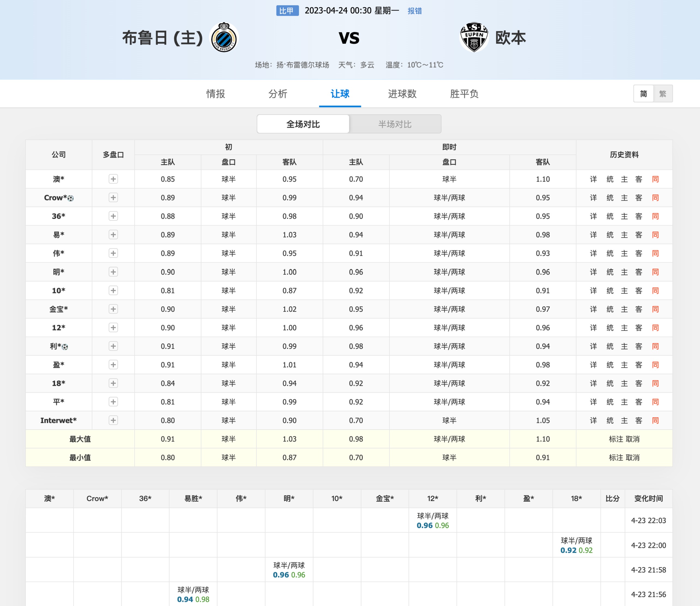Switch to 半场对比 half-time comparison
Screen dimensions: 700x606
pyautogui.click(x=395, y=124)
